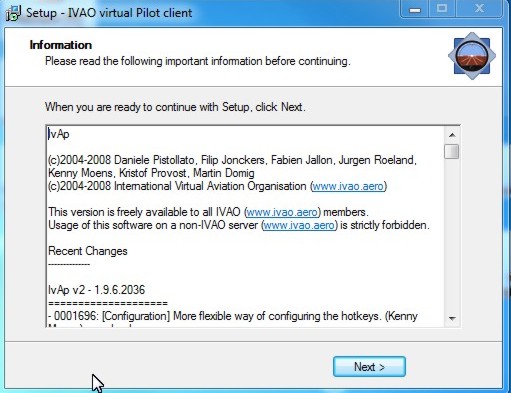The height and width of the screenshot is (393, 511).
Task: Click the IvAp attitude indicator logo
Action: (472, 56)
